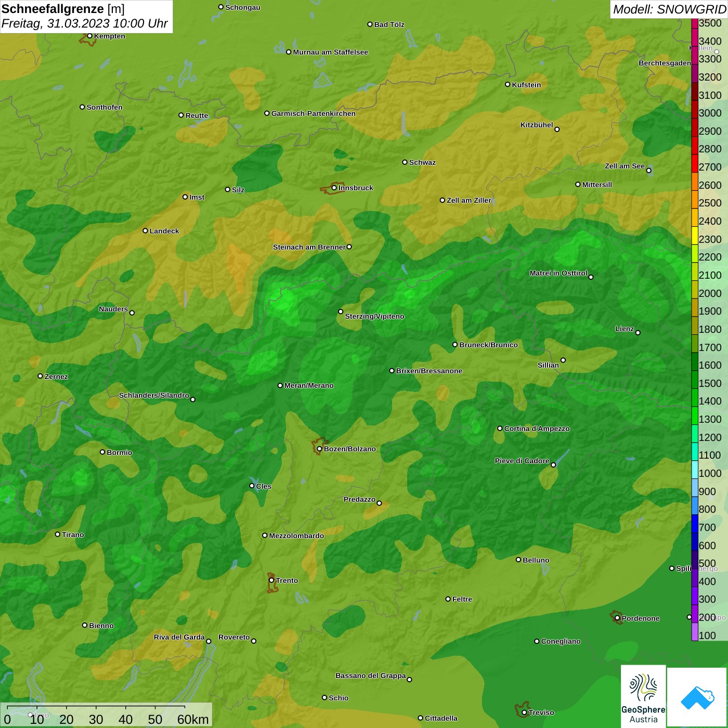Screen dimensions: 728x728
Task: Click the 'Cittadella' town label
Action: click(x=441, y=718)
